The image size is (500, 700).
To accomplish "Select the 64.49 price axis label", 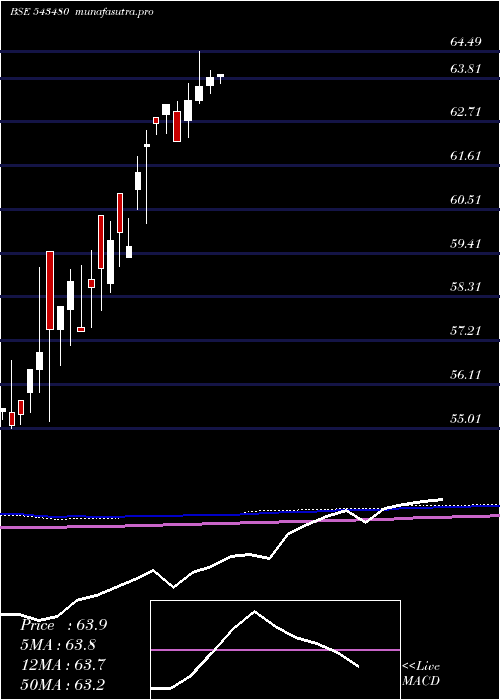I will (466, 42).
